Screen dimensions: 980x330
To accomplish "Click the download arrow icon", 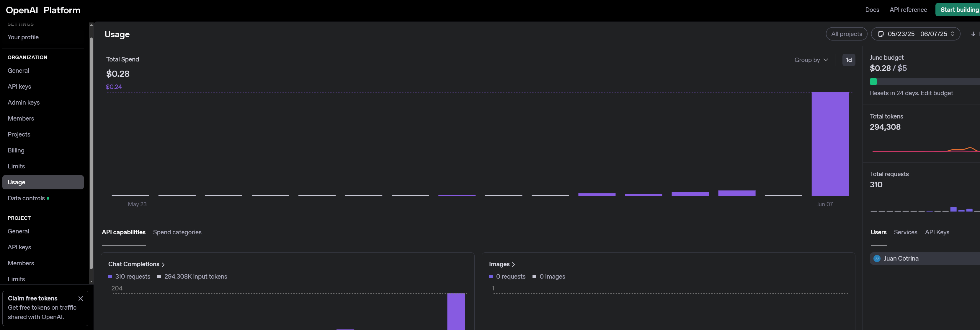I will click(973, 34).
